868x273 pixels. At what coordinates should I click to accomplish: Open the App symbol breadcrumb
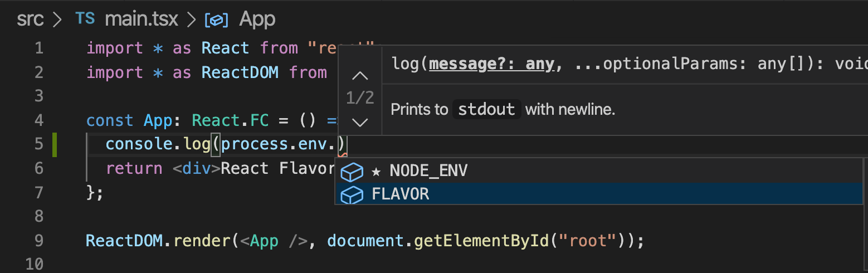click(257, 20)
